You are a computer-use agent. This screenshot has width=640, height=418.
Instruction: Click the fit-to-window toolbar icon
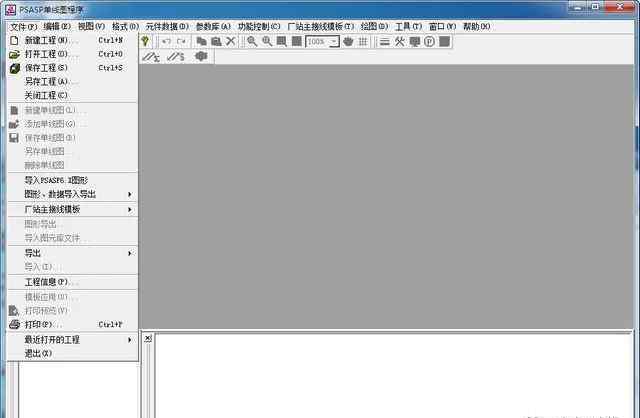297,41
